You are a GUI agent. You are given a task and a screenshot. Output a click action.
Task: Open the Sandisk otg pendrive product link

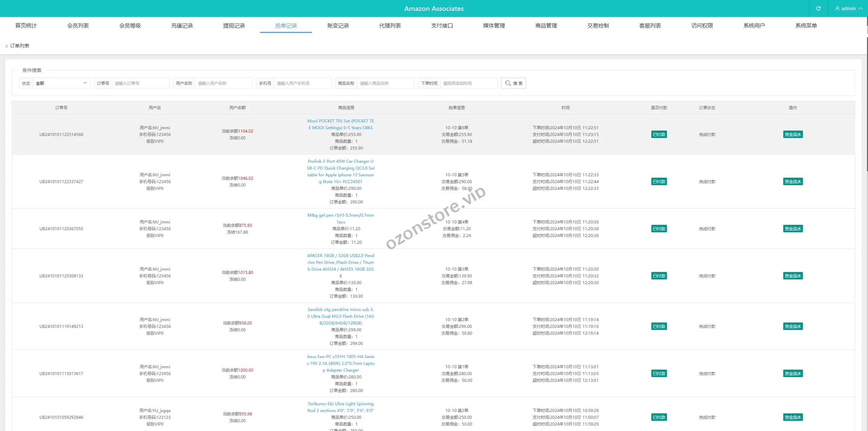pos(340,316)
